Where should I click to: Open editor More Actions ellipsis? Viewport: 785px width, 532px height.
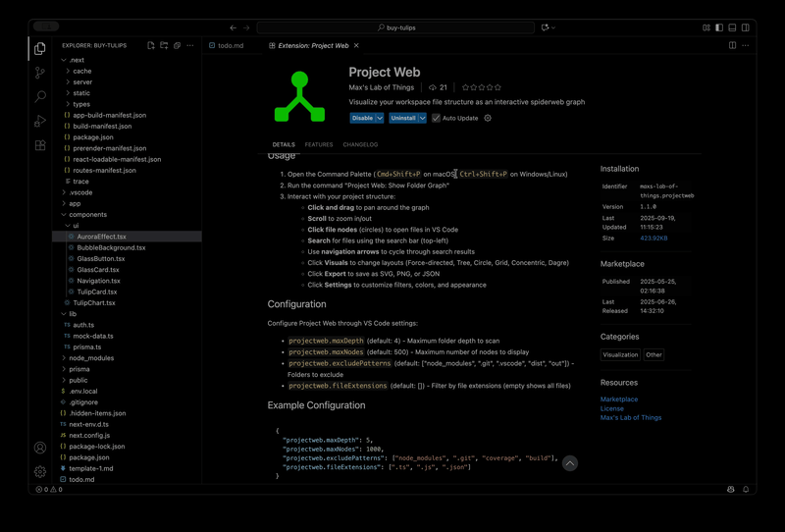tap(746, 45)
